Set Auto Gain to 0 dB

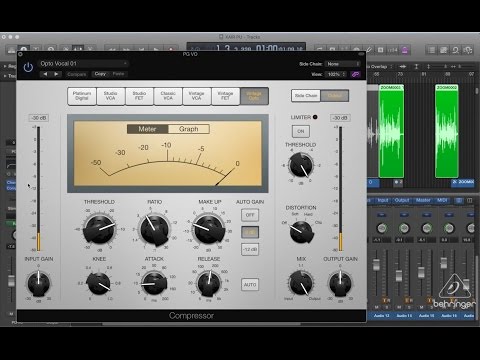[x=250, y=232]
